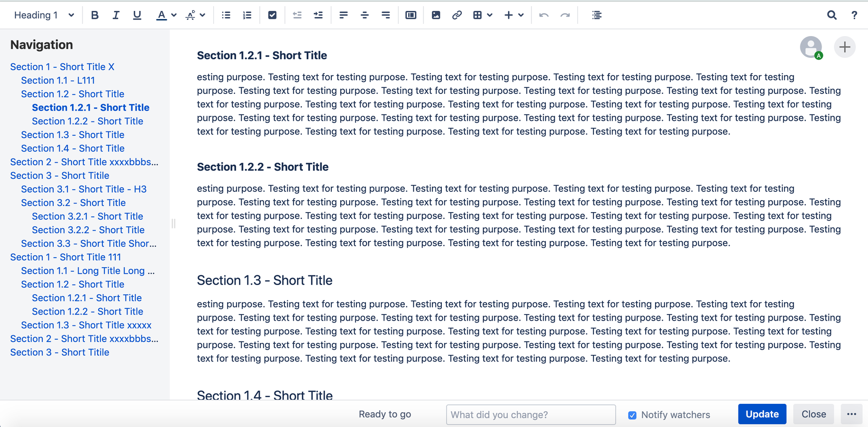Open editor help
868x427 pixels.
coord(854,15)
